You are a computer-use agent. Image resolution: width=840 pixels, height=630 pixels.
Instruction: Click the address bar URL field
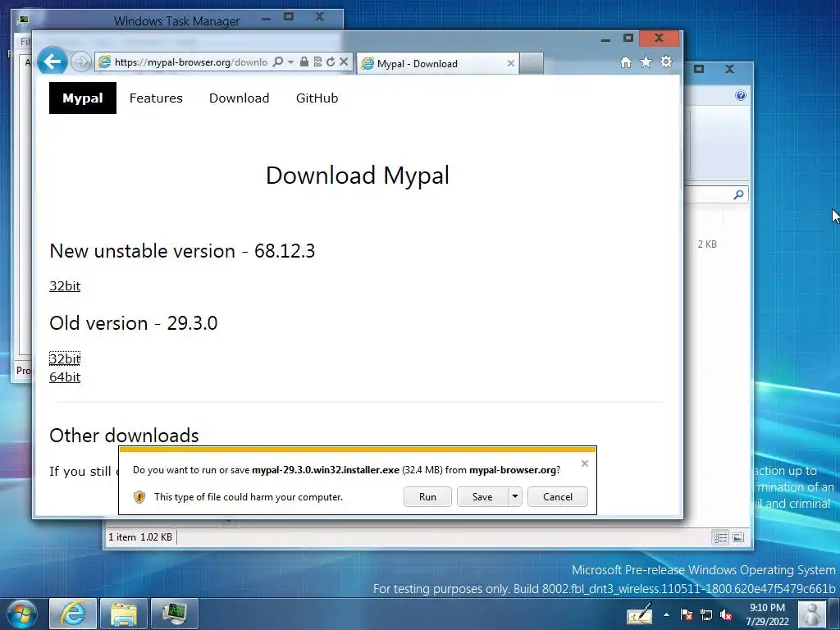(x=190, y=62)
